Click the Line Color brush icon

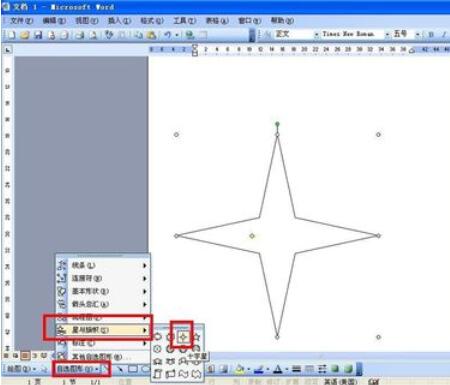(259, 369)
